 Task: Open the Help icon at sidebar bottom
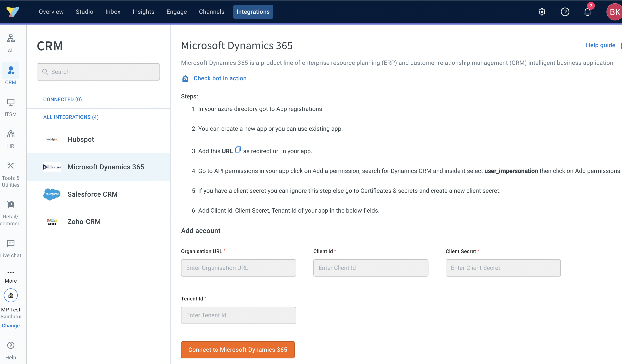click(x=11, y=345)
